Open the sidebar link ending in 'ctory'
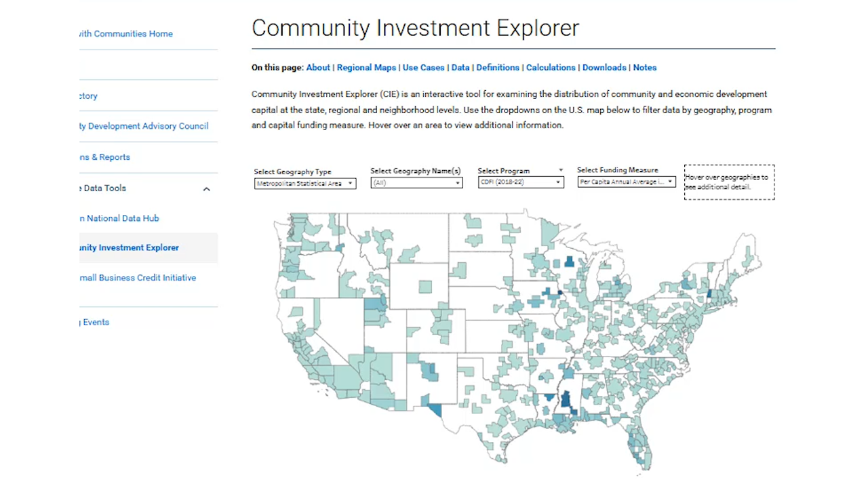Image resolution: width=868 pixels, height=488 pixels. pyautogui.click(x=89, y=96)
